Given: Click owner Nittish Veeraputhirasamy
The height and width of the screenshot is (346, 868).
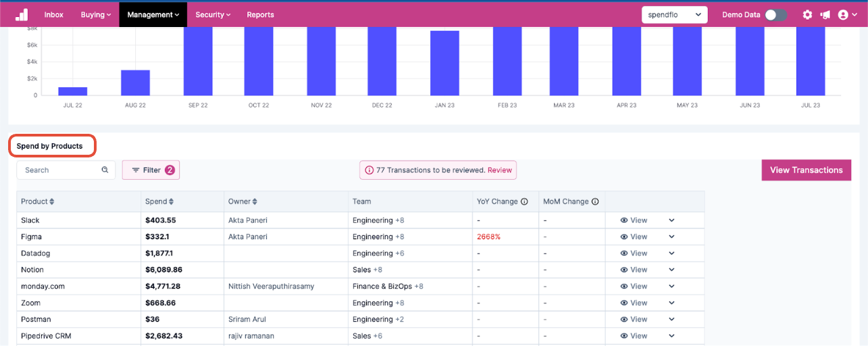Looking at the screenshot, I should [x=271, y=287].
